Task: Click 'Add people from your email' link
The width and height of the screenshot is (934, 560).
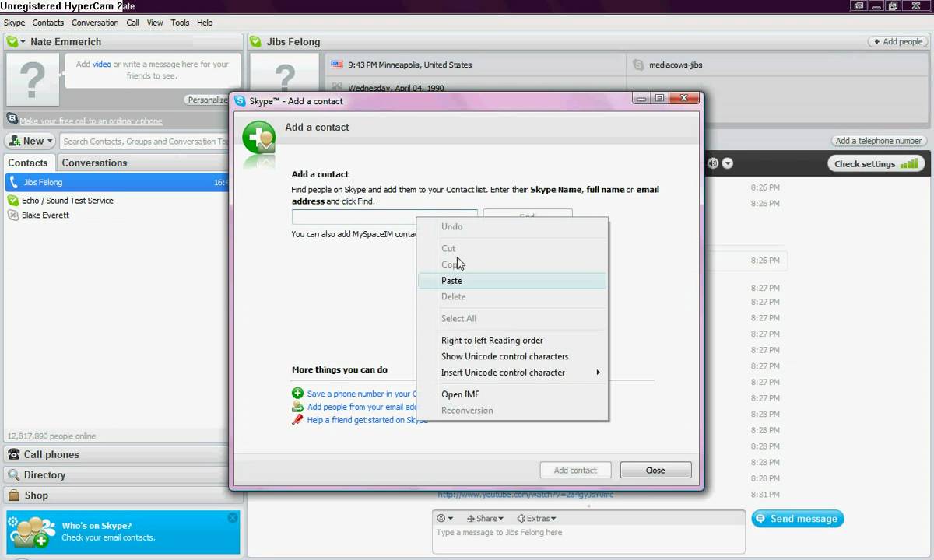Action: pyautogui.click(x=362, y=407)
